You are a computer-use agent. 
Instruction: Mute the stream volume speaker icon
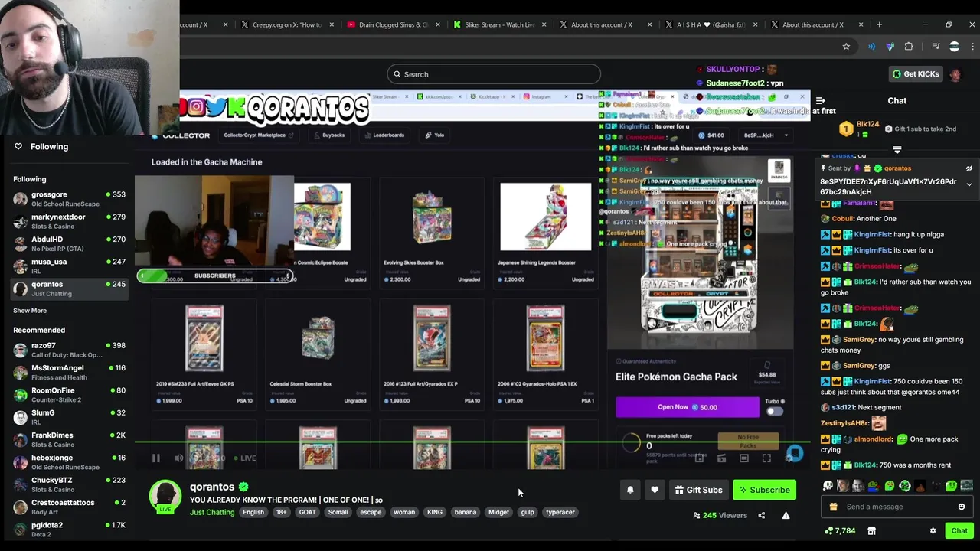[x=178, y=458]
